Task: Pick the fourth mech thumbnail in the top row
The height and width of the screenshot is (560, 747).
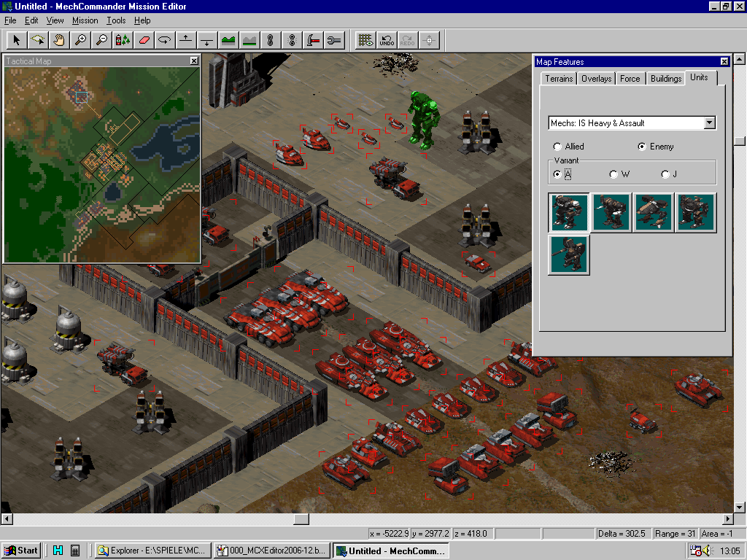Action: point(695,212)
